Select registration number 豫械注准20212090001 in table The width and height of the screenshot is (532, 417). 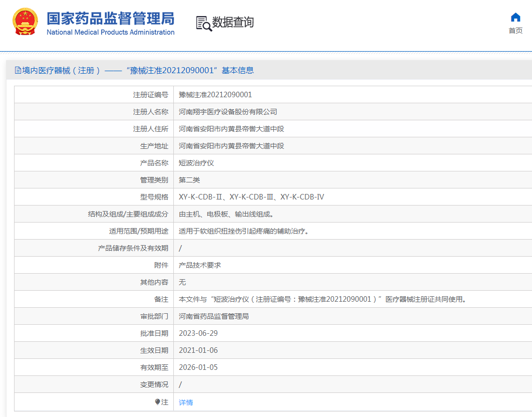pyautogui.click(x=215, y=95)
